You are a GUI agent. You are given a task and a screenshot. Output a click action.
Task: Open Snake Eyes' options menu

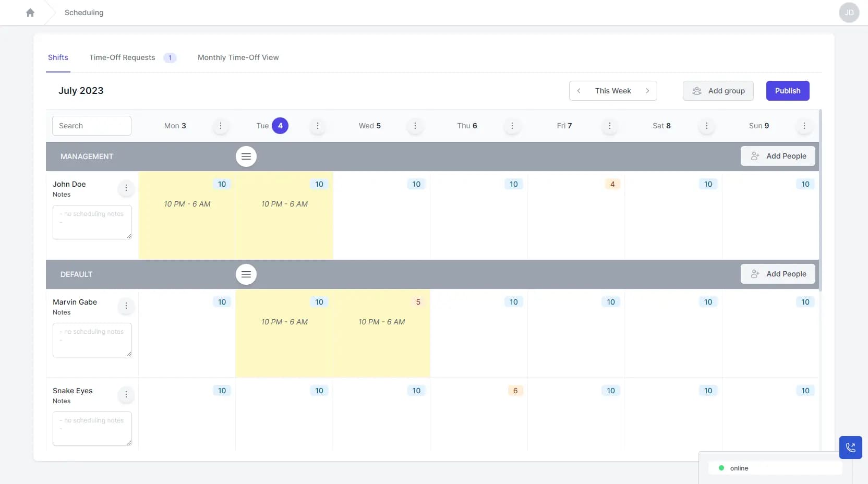coord(126,395)
